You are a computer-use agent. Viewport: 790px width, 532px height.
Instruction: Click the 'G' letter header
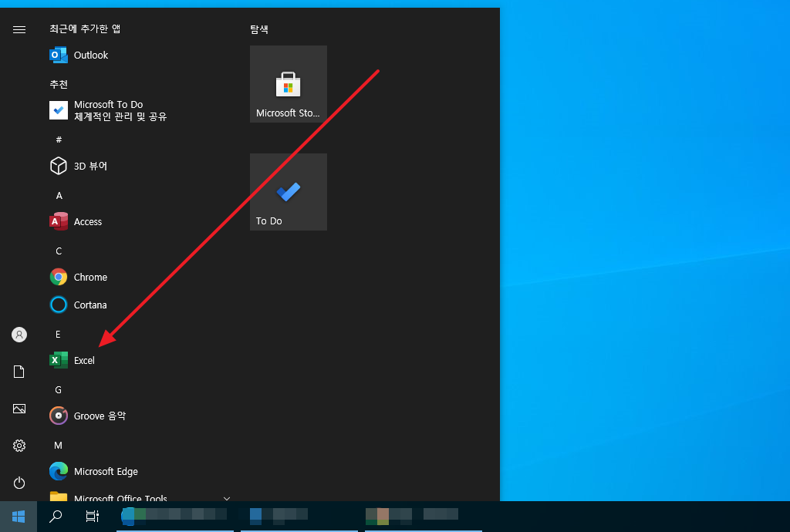59,389
